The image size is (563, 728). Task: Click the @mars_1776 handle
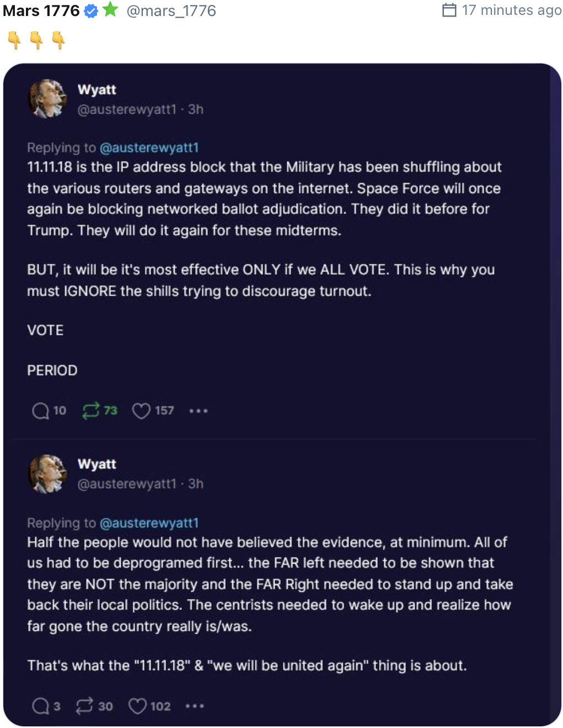(x=171, y=10)
